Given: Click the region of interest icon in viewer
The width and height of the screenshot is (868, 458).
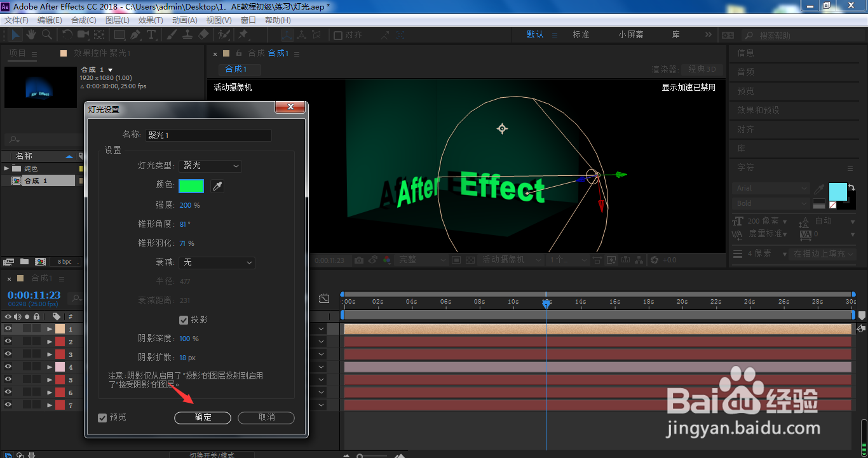Looking at the screenshot, I should coord(456,260).
